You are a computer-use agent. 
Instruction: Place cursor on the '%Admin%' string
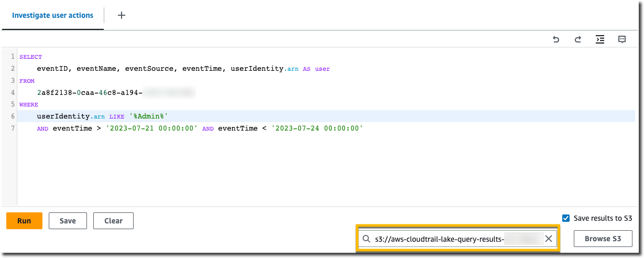(x=150, y=116)
